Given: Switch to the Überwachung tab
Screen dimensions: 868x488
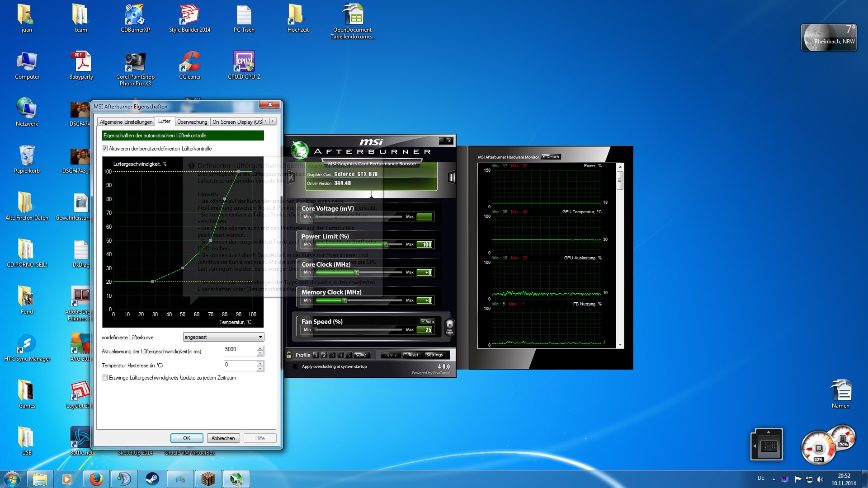Looking at the screenshot, I should click(x=192, y=122).
